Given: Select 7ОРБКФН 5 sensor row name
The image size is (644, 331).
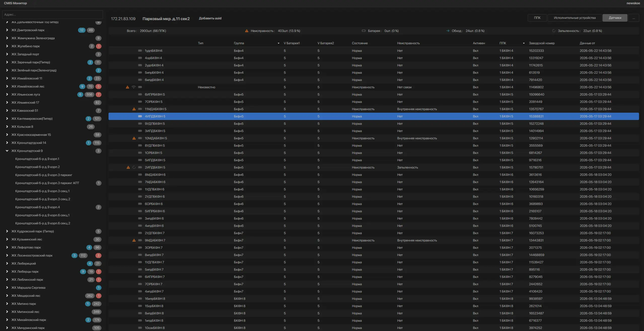Looking at the screenshot, I should pos(153,102).
